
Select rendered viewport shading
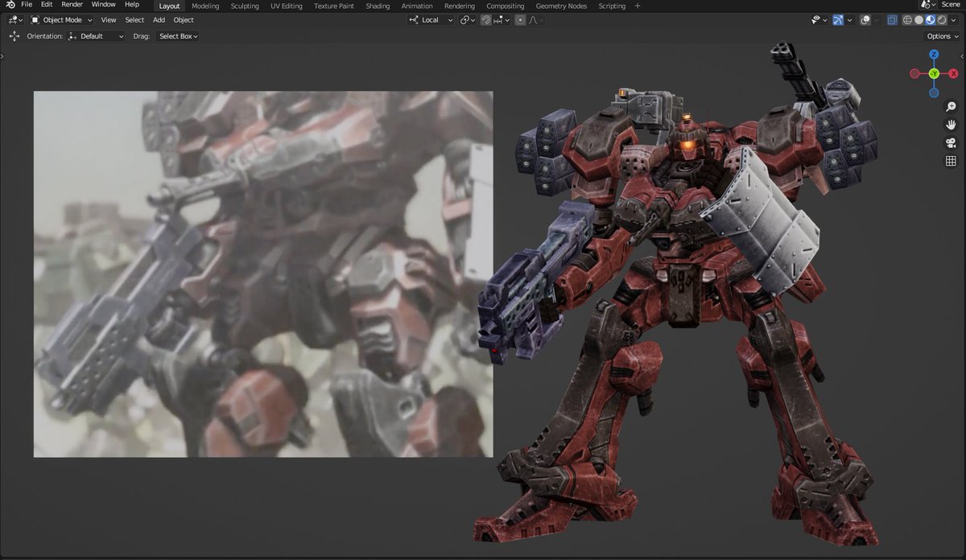[941, 20]
